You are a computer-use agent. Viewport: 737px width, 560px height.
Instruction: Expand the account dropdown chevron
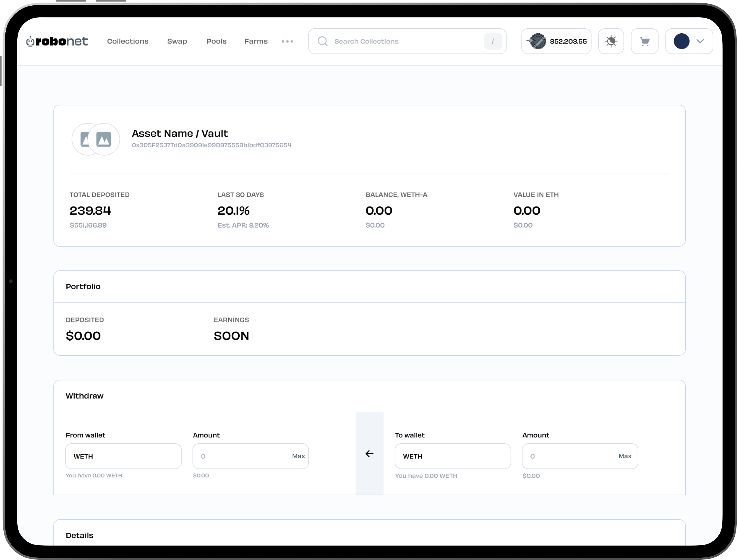pos(700,41)
